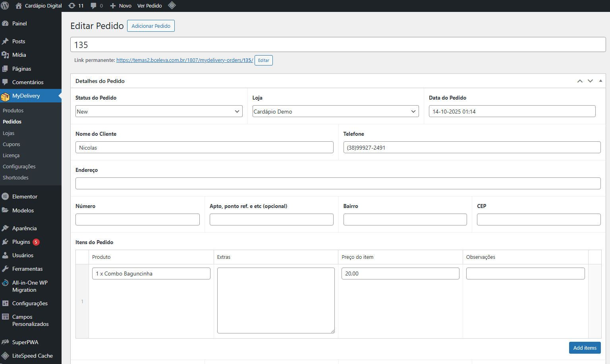Open the Loja dropdown showing Cardápio Demo
This screenshot has width=610, height=364.
point(335,112)
